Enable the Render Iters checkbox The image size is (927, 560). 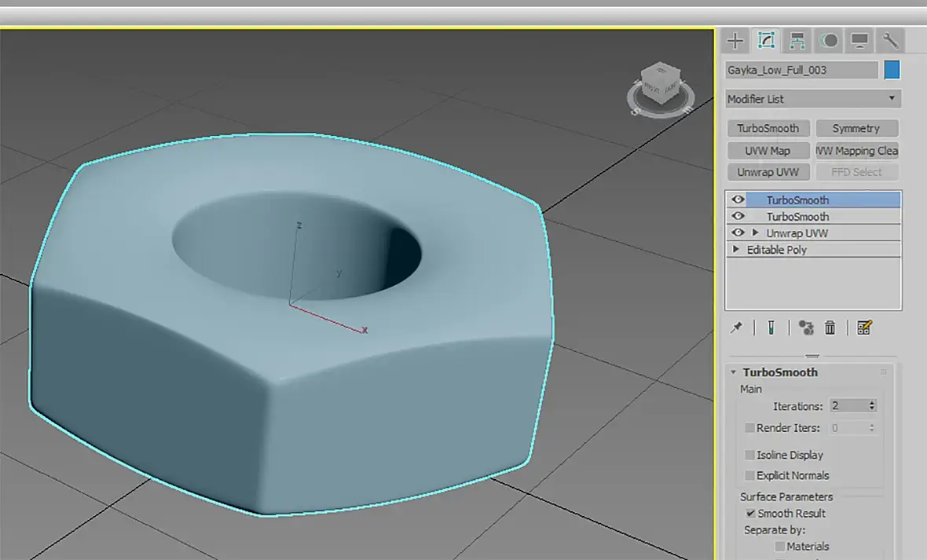pos(749,427)
